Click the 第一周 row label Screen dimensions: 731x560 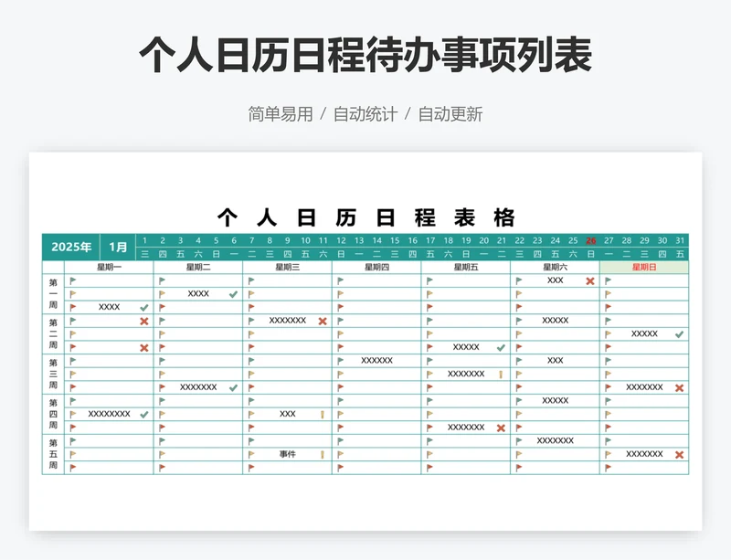pyautogui.click(x=53, y=294)
